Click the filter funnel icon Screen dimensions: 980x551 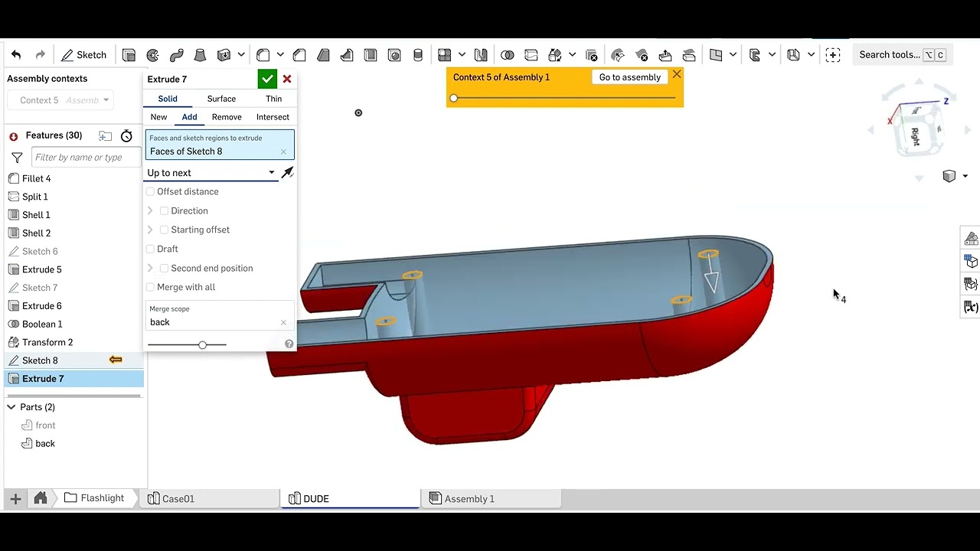click(17, 158)
